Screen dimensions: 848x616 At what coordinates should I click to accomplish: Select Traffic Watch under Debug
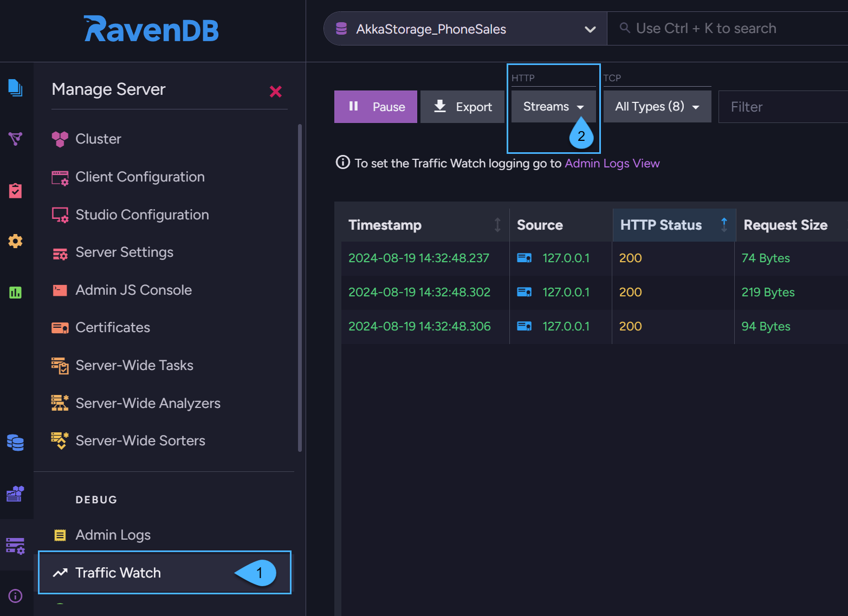pyautogui.click(x=165, y=573)
